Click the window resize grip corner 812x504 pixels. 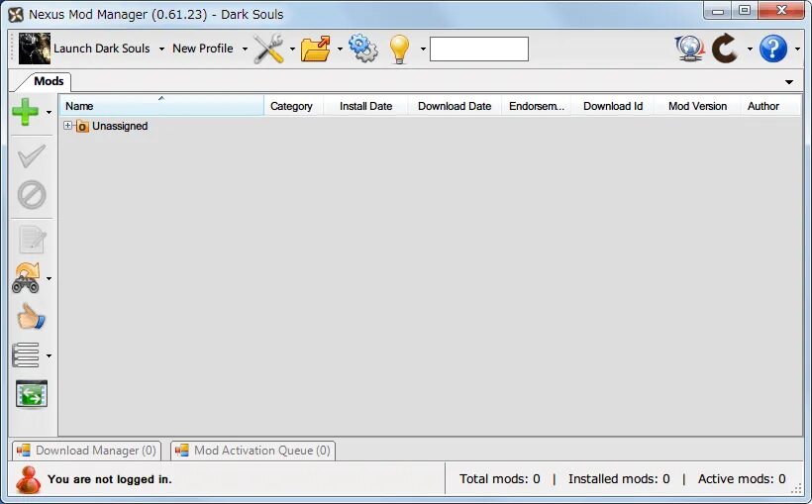[x=796, y=488]
